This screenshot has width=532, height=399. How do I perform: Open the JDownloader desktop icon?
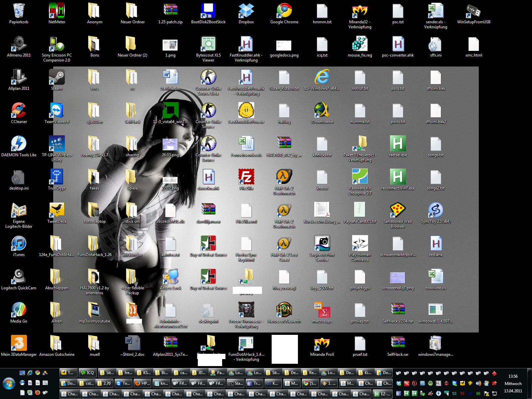[x=322, y=111]
